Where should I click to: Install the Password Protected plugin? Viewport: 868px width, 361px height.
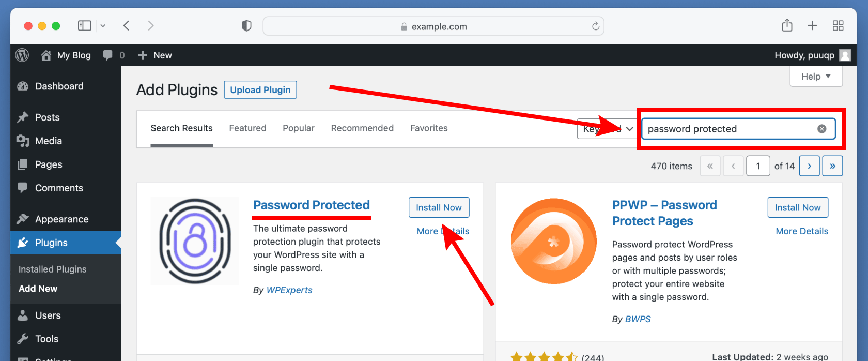(x=439, y=207)
